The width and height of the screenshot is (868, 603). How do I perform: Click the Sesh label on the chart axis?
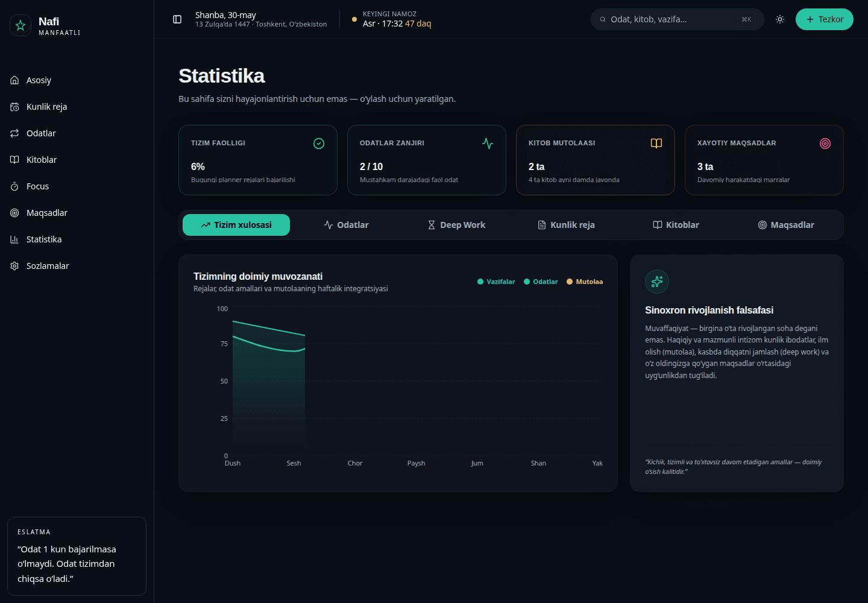pyautogui.click(x=294, y=463)
